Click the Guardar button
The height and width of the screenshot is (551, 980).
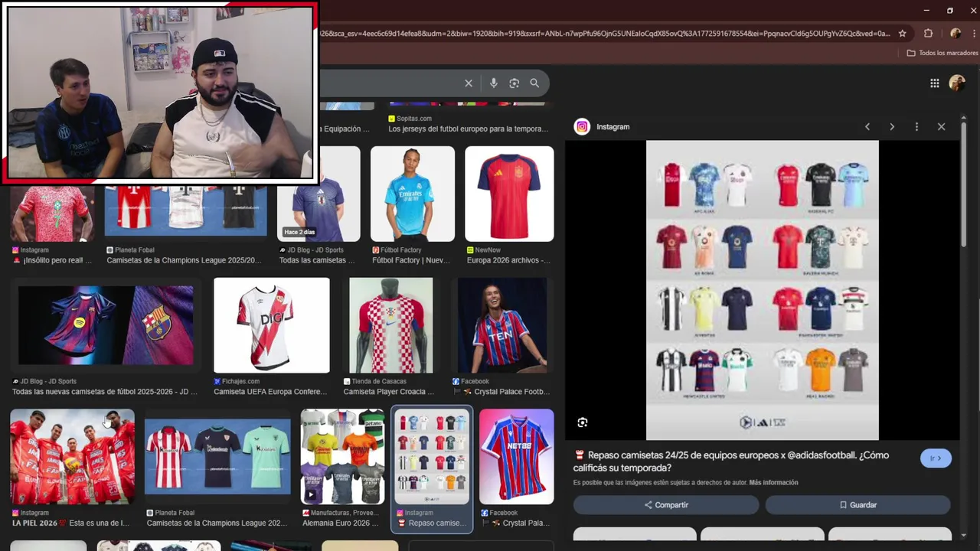(858, 505)
